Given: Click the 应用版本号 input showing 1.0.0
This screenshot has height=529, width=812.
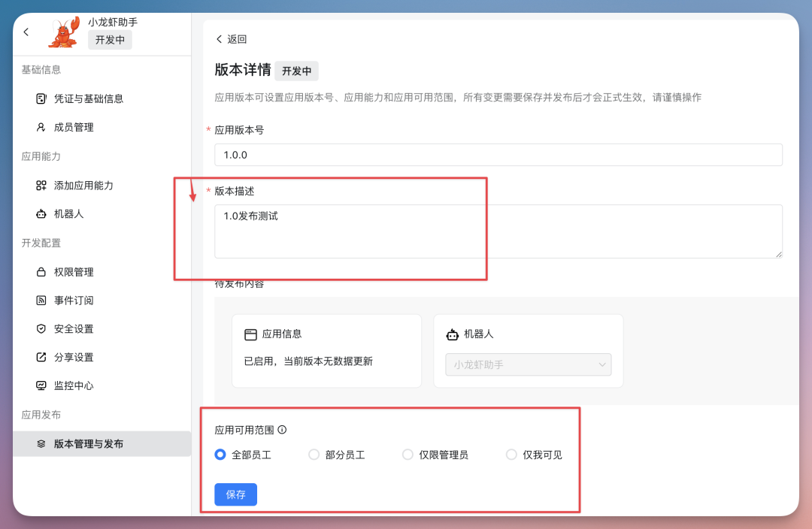Looking at the screenshot, I should click(496, 155).
